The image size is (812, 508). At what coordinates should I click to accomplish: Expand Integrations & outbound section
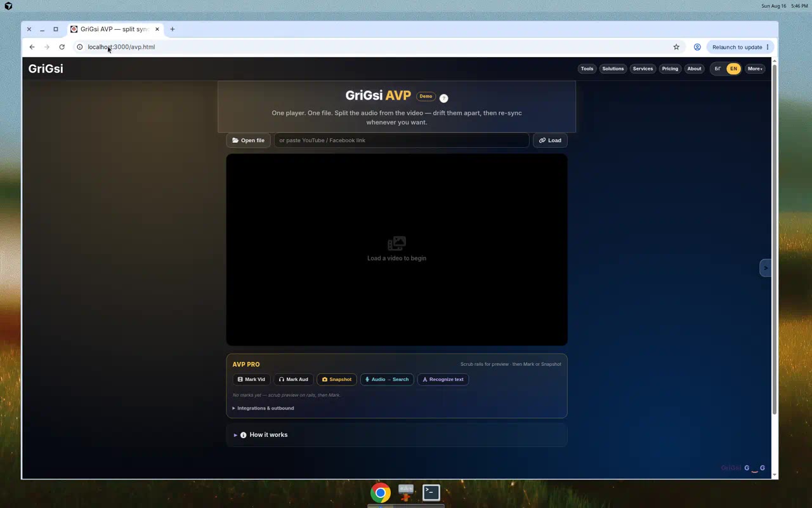pos(263,408)
